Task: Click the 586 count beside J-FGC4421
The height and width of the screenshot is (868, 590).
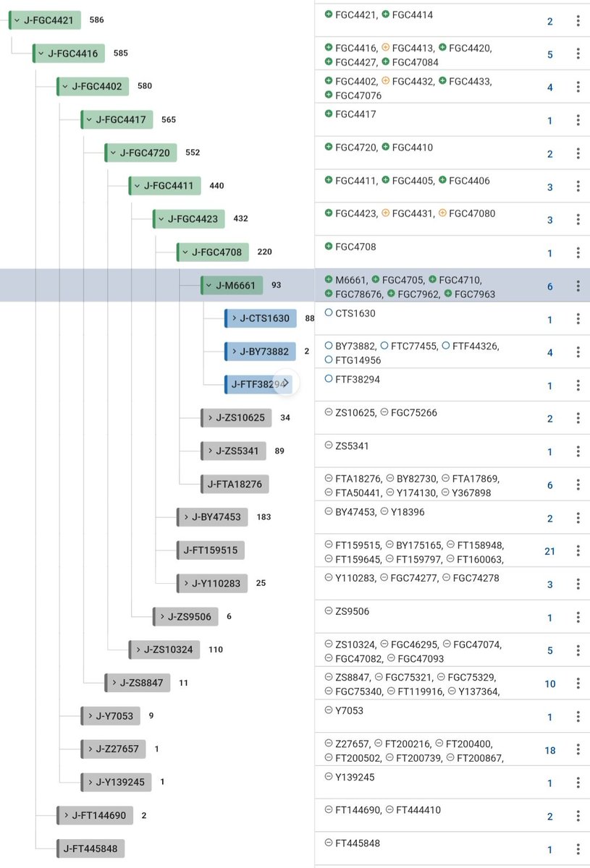Action: pyautogui.click(x=97, y=20)
